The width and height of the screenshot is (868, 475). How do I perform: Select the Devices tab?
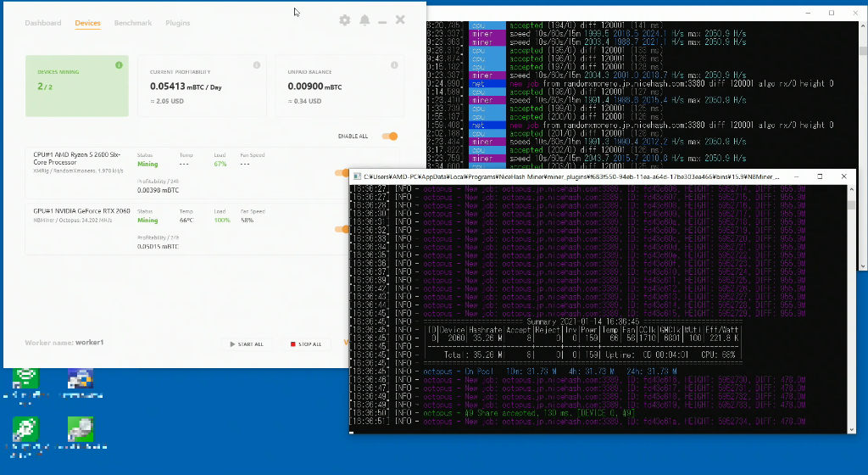pos(87,23)
